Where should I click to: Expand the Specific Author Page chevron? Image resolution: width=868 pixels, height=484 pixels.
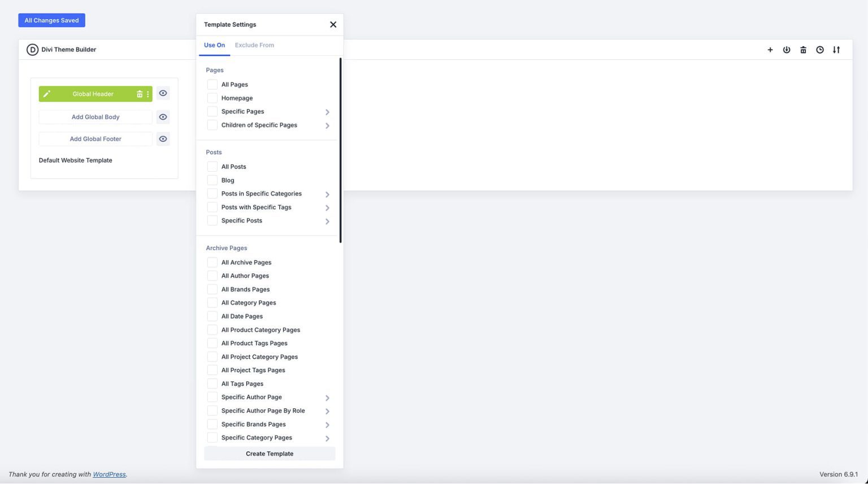point(327,398)
